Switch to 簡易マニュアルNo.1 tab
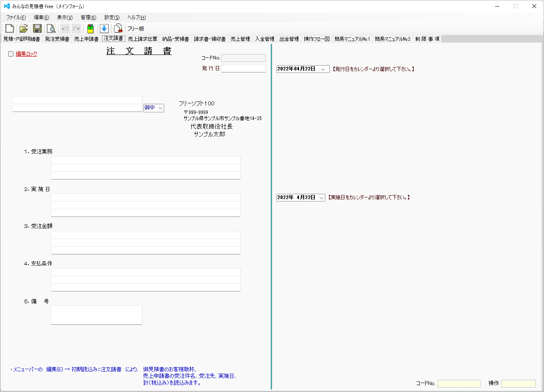This screenshot has height=392, width=544. (351, 39)
